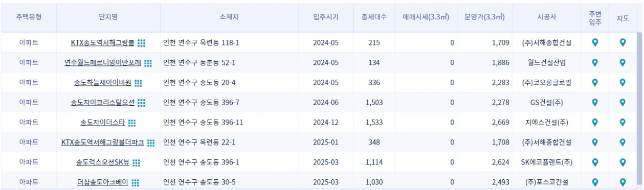Select address 인천 연수구 송도동 396-11
644x190 pixels.
coord(203,123)
